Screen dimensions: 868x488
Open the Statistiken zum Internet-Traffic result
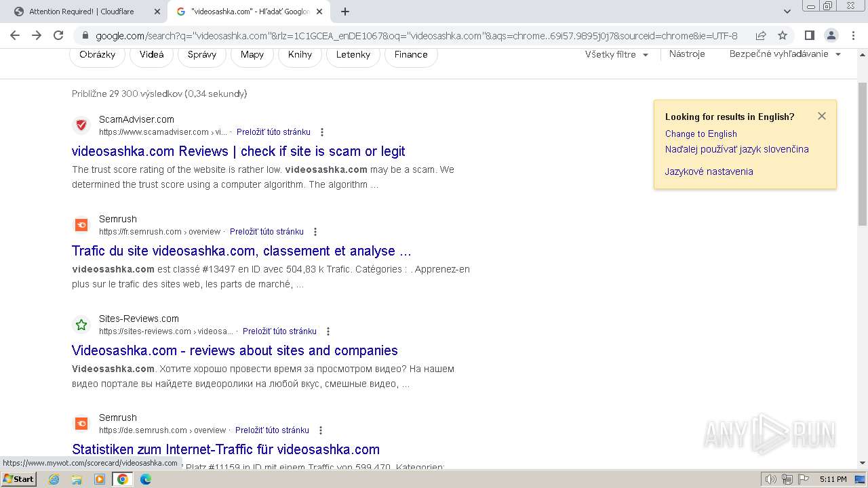click(x=226, y=449)
